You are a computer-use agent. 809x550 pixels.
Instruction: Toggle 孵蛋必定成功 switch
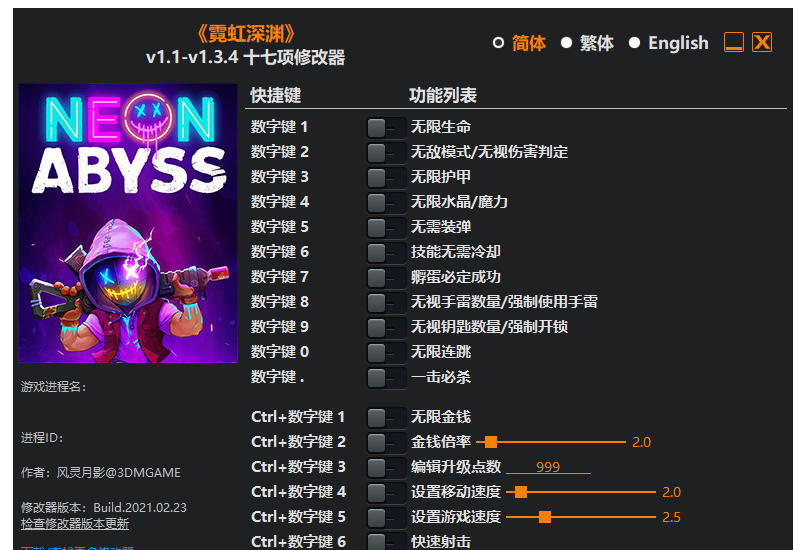386,278
